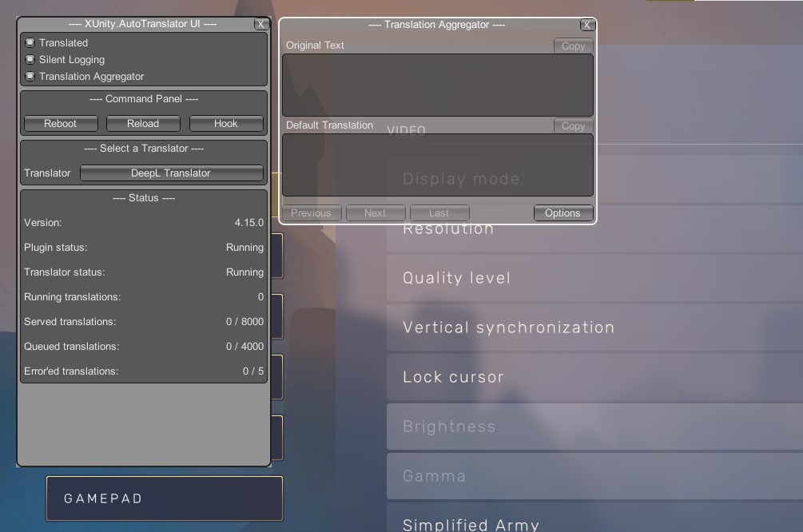This screenshot has height=532, width=803.
Task: Open Translation Aggregator Options
Action: [562, 213]
